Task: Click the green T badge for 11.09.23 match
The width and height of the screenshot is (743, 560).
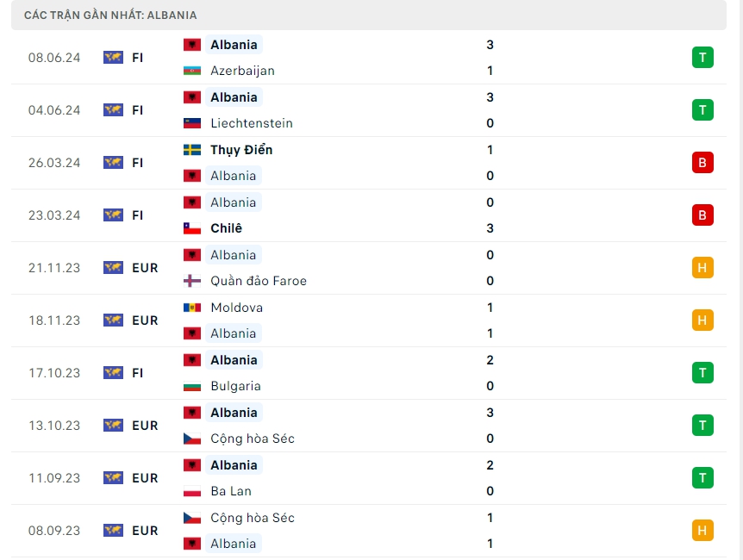Action: (702, 478)
